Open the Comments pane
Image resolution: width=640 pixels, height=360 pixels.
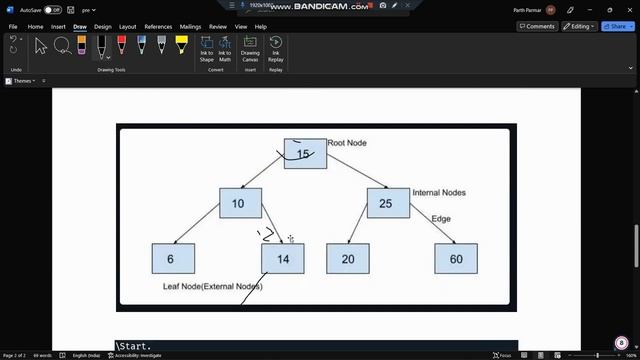click(537, 27)
